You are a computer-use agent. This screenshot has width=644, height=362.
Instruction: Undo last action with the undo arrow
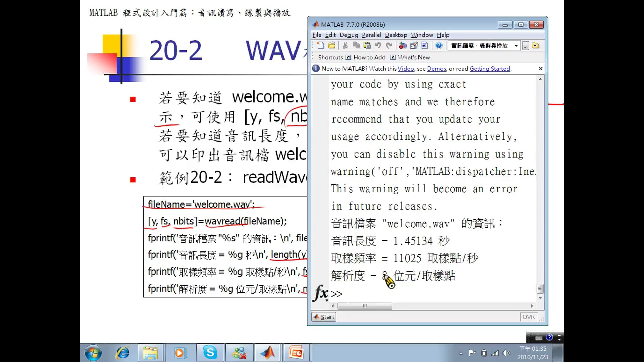(378, 45)
